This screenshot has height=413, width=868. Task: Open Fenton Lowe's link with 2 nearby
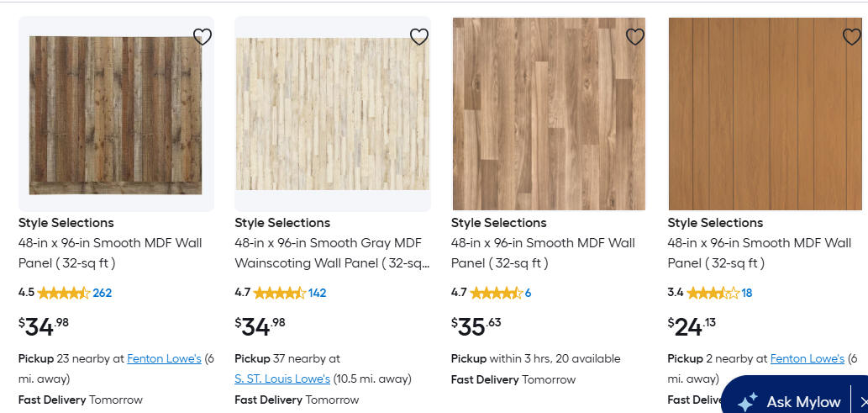tap(807, 358)
